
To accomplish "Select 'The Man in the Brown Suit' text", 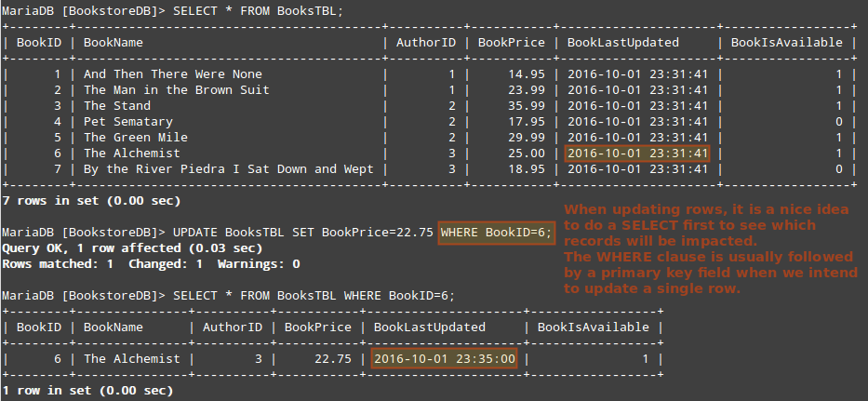I will pos(177,90).
